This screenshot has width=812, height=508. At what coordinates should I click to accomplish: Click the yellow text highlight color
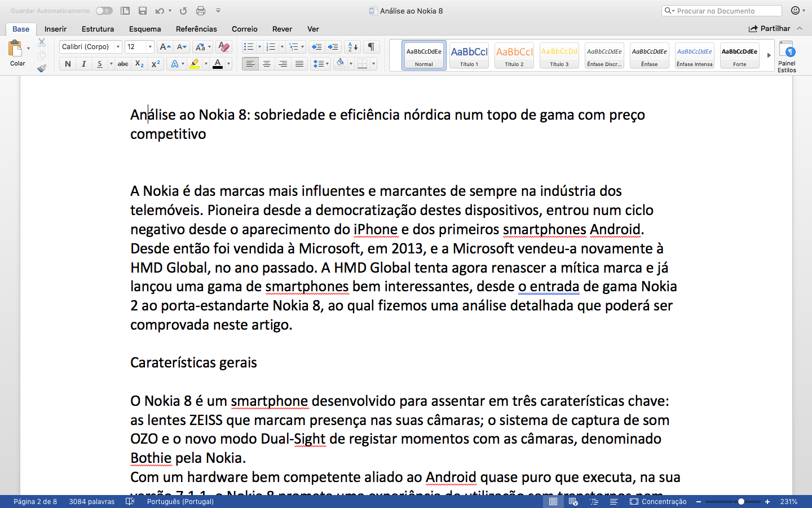[x=195, y=64]
